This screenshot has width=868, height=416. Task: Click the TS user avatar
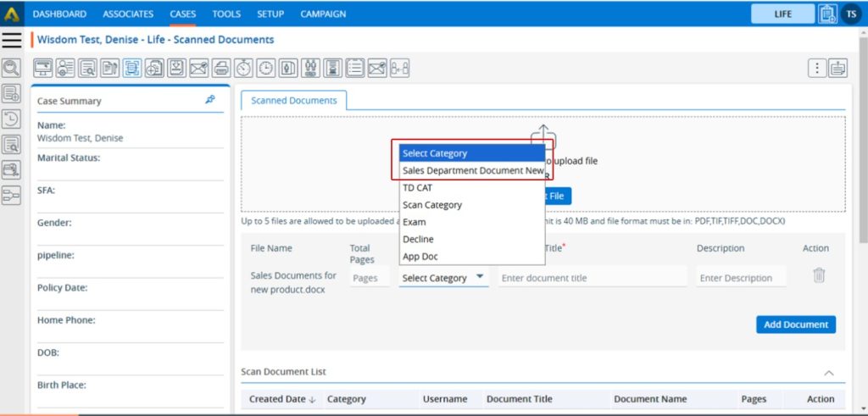coord(852,14)
